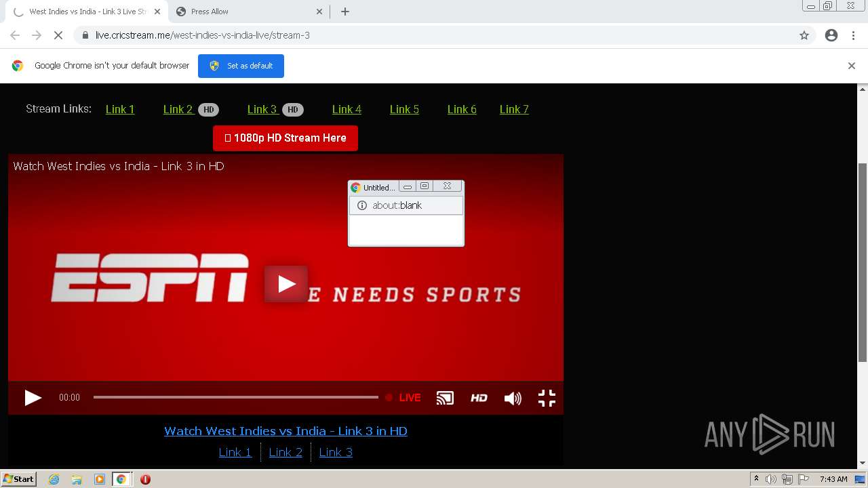Viewport: 868px width, 488px height.
Task: Click Chrome taskbar icon
Action: pyautogui.click(x=121, y=479)
